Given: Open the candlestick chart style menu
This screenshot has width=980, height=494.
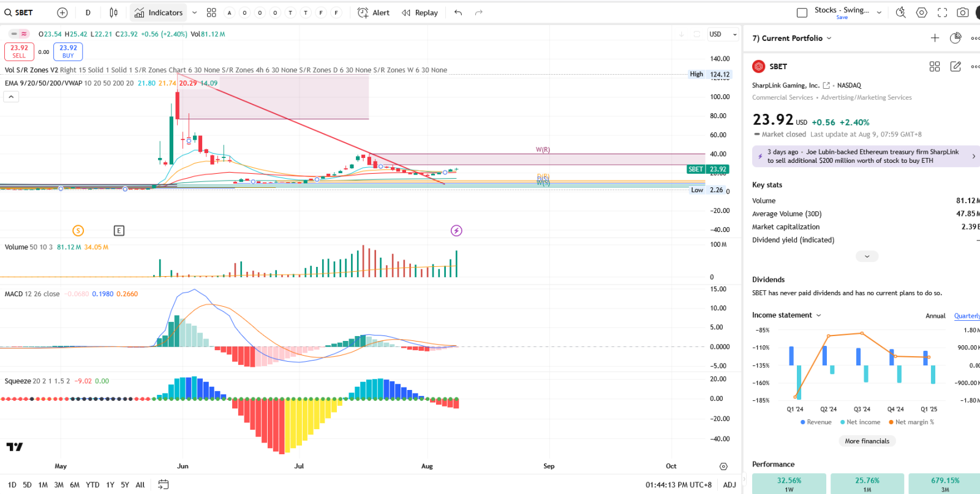Looking at the screenshot, I should (113, 12).
